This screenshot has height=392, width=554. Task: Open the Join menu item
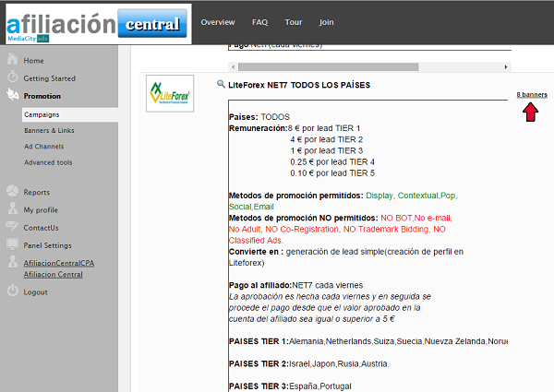click(x=327, y=22)
